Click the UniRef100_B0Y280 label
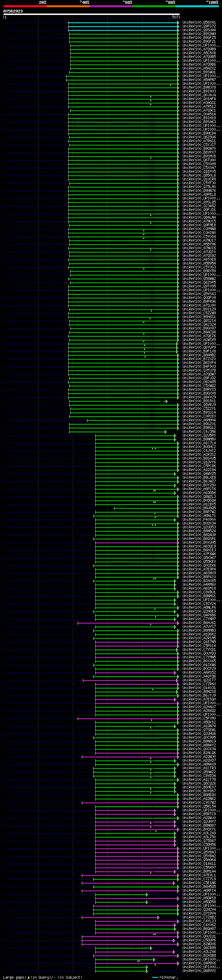This screenshot has height=980, width=222. [x=199, y=485]
